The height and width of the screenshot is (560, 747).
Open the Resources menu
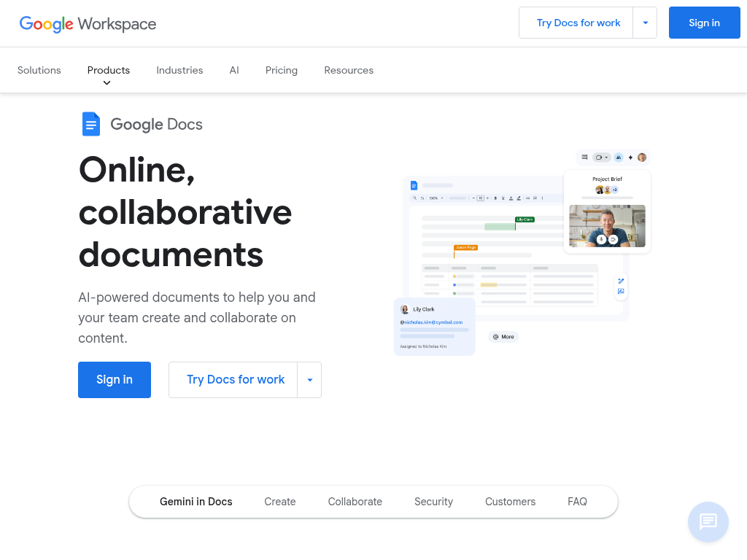pos(349,70)
